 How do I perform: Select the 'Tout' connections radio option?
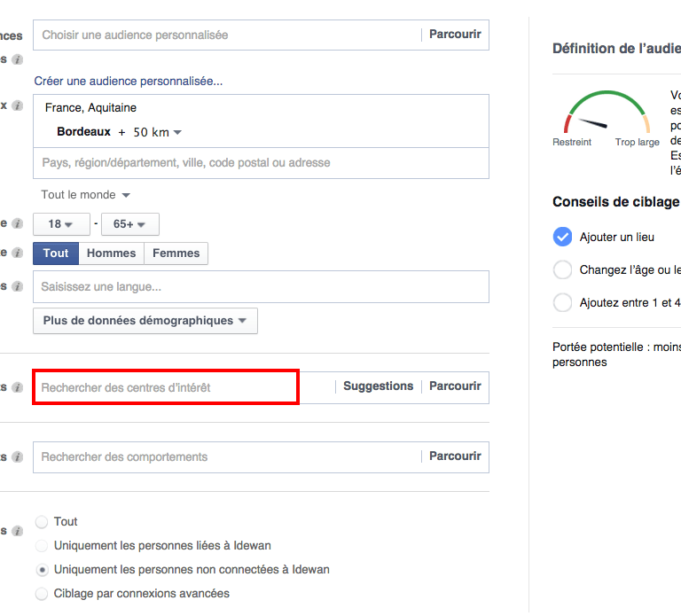(42, 522)
